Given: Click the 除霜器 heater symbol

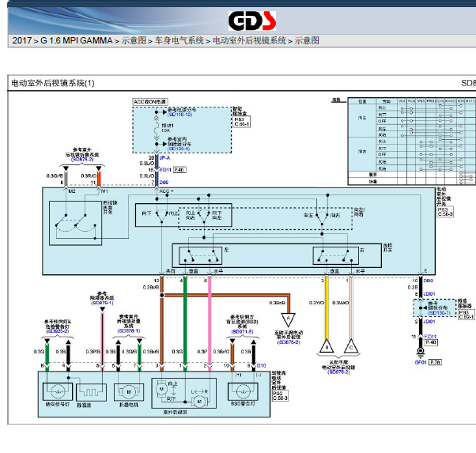Looking at the screenshot, I should click(92, 392).
